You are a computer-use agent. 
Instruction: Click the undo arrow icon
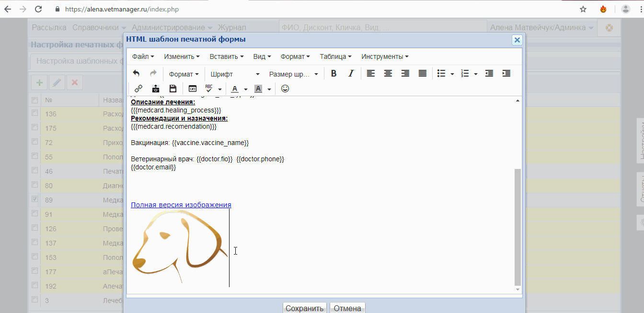coord(137,74)
